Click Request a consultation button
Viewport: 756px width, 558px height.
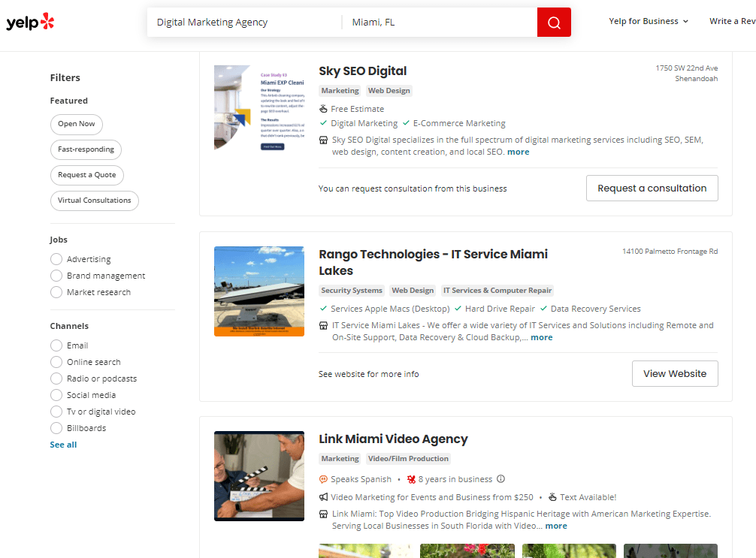coord(652,189)
